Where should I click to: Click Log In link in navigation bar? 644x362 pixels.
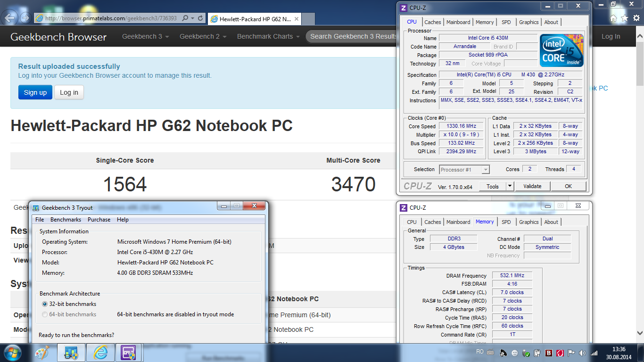(611, 36)
